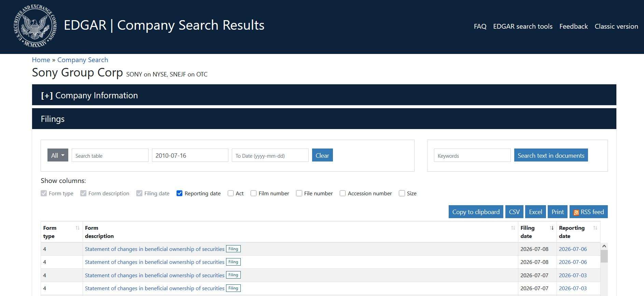Enable the File number column checkbox
644x296 pixels.
pos(299,193)
